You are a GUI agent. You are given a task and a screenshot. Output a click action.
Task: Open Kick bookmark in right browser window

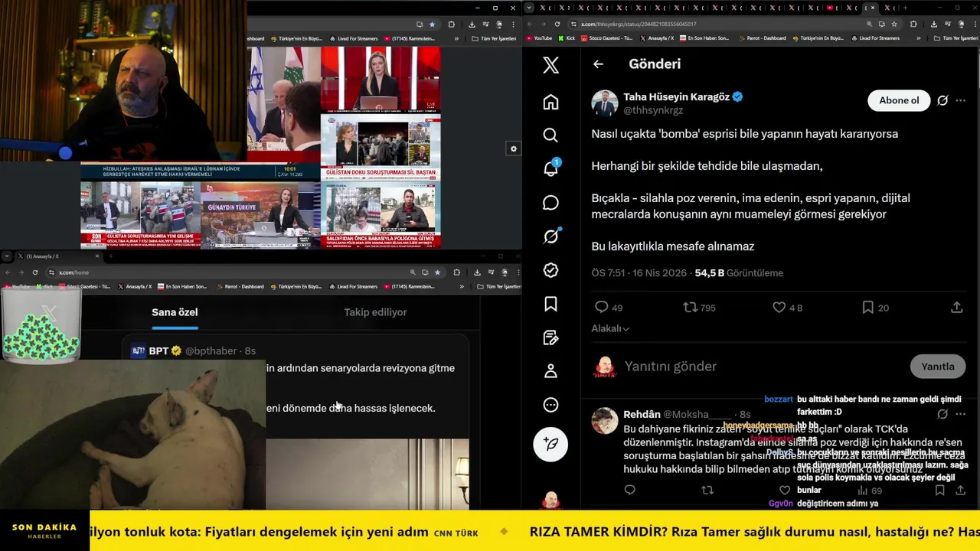(x=567, y=38)
